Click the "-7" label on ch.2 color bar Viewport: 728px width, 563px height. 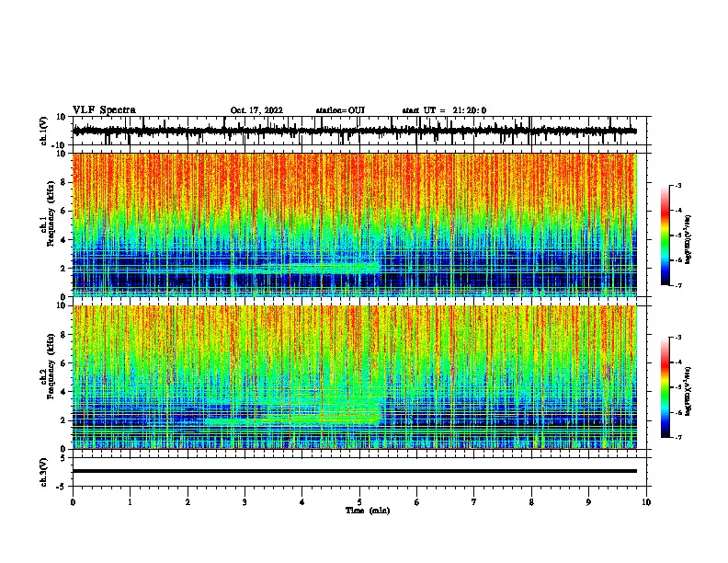pyautogui.click(x=678, y=437)
